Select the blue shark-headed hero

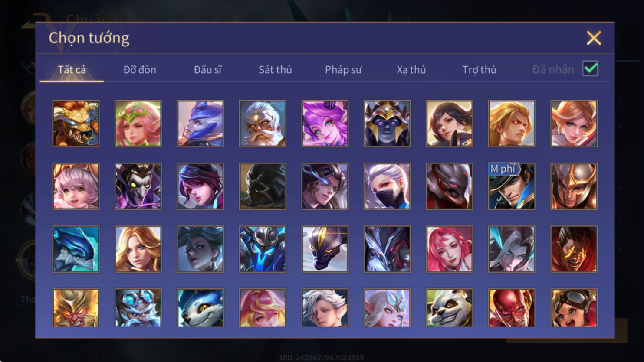click(76, 249)
